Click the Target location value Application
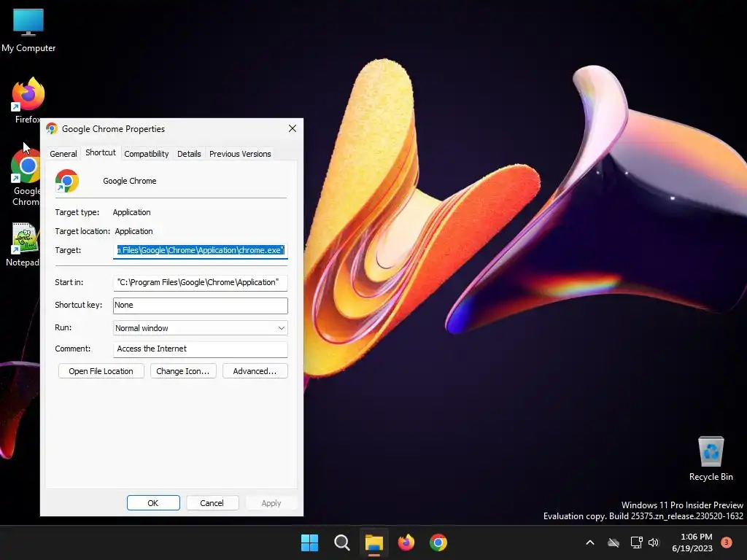The width and height of the screenshot is (747, 560). pyautogui.click(x=134, y=231)
